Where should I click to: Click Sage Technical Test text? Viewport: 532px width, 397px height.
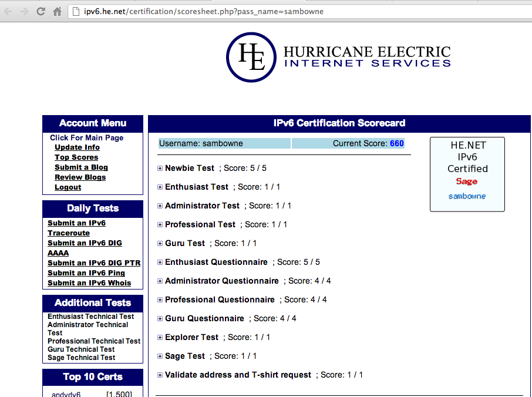point(82,358)
